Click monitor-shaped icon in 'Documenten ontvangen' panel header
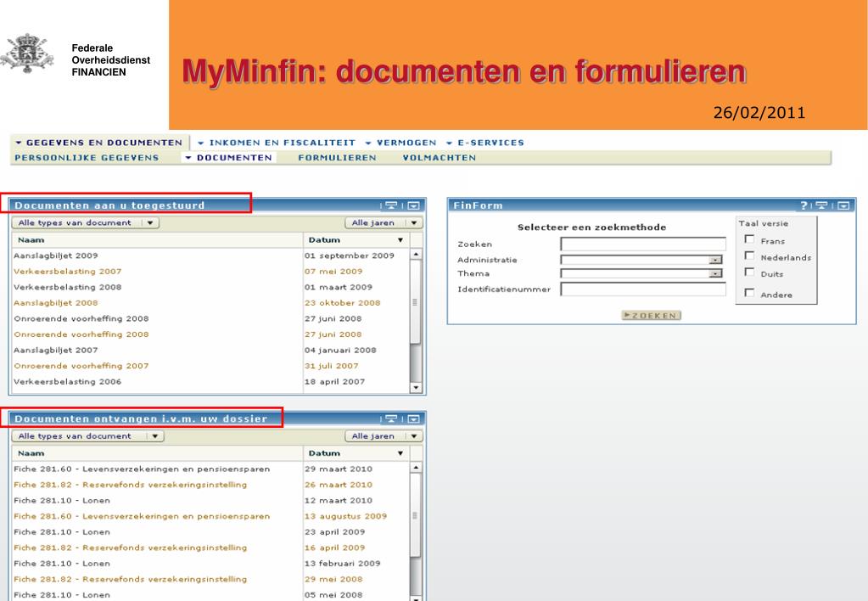This screenshot has width=868, height=601. [391, 418]
